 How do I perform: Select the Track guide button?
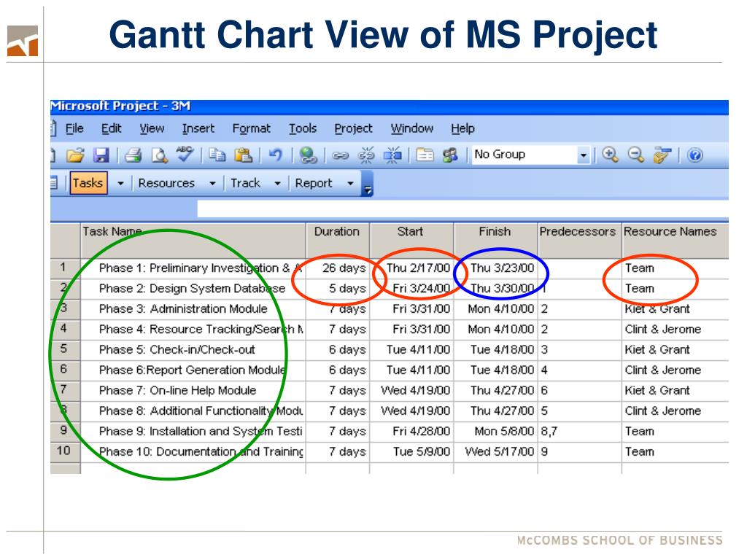(245, 183)
